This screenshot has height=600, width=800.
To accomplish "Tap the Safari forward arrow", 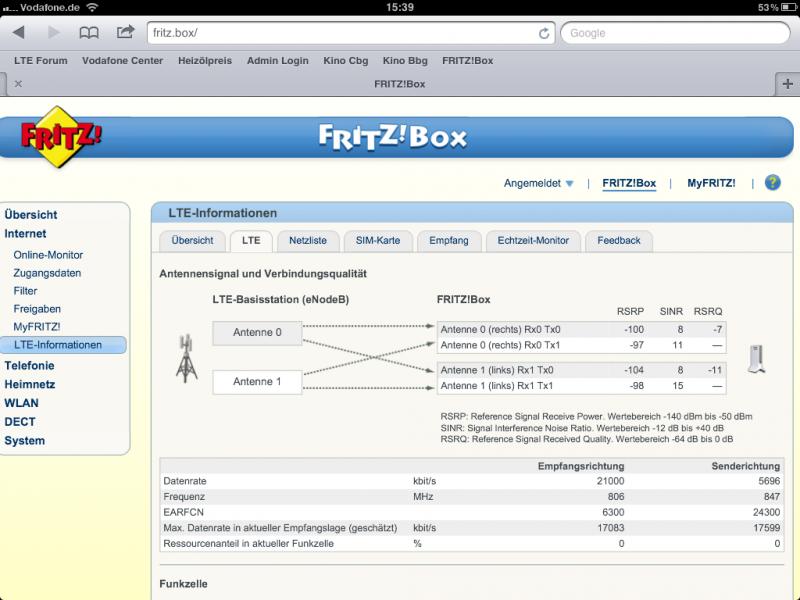I will (x=53, y=33).
